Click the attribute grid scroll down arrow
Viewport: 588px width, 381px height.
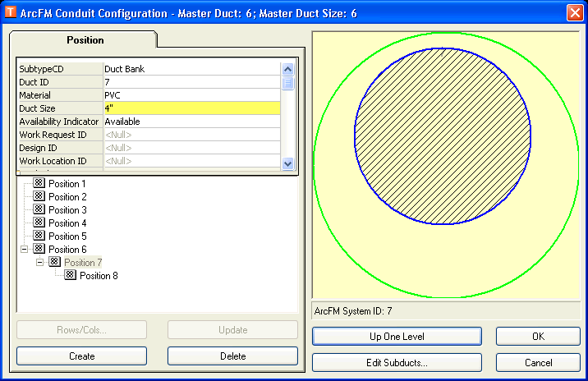click(x=287, y=164)
